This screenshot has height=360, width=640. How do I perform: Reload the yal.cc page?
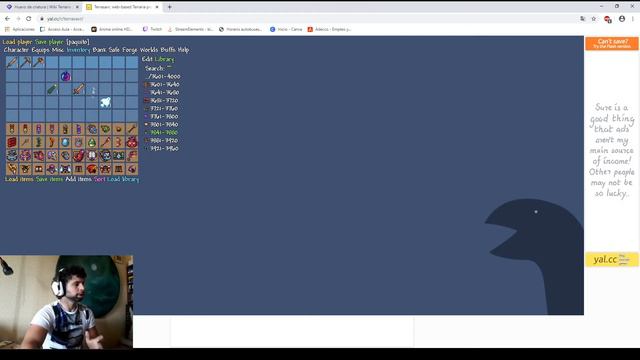[29, 19]
